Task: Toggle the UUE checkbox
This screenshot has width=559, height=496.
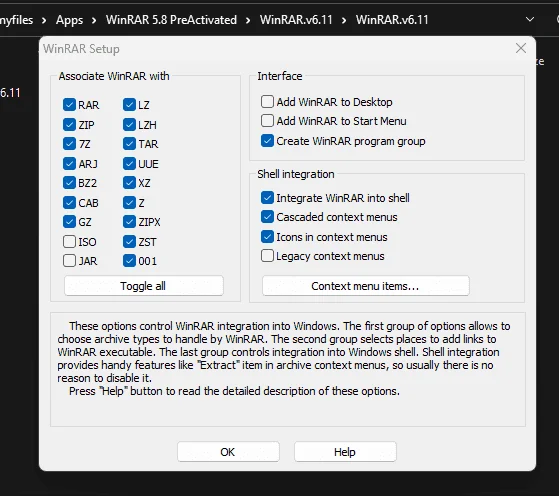Action: tap(129, 164)
